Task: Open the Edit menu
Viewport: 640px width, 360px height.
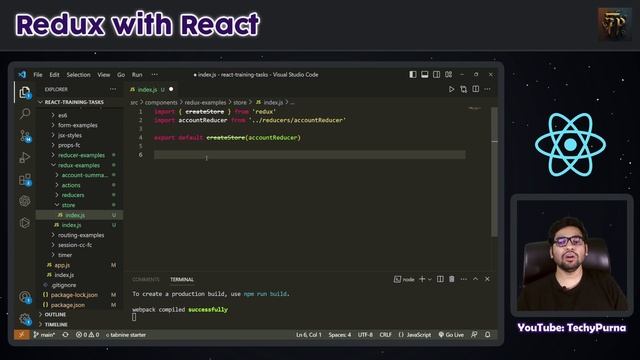Action: coord(54,75)
